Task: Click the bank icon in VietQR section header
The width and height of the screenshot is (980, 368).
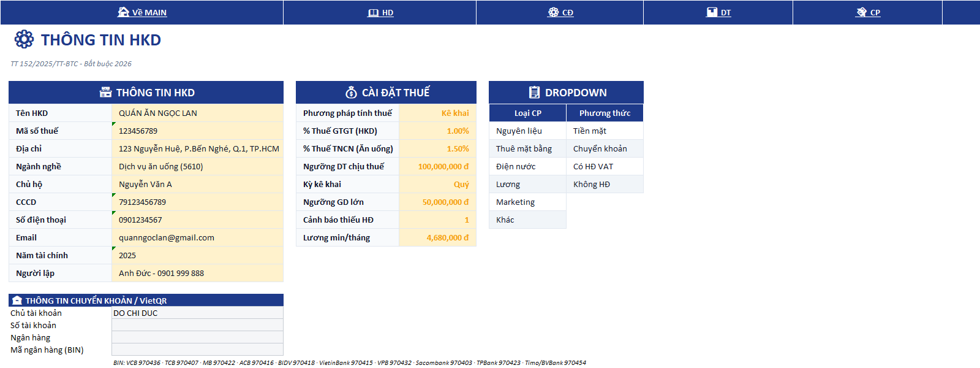Action: point(17,301)
